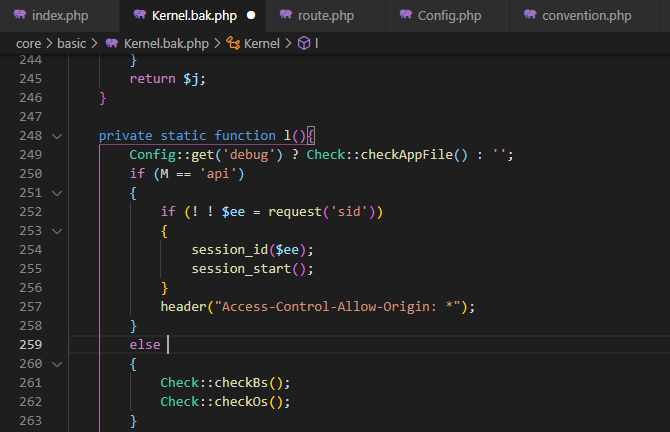Click the 'session_start();' line

(x=253, y=269)
